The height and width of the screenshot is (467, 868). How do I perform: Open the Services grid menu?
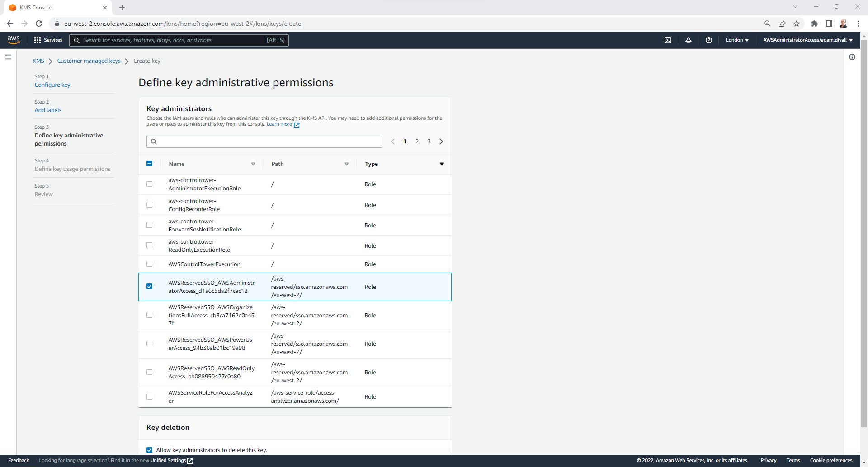(x=48, y=40)
